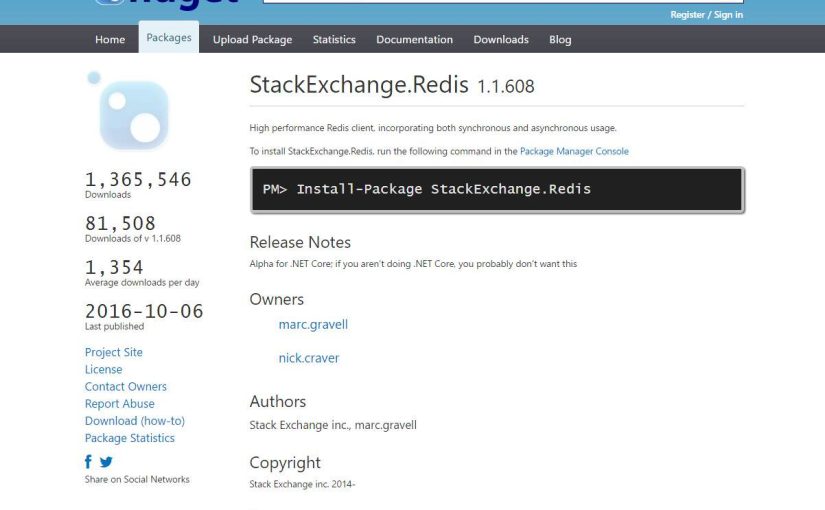View owner nick.craver profile
The height and width of the screenshot is (510, 825).
pyautogui.click(x=309, y=358)
